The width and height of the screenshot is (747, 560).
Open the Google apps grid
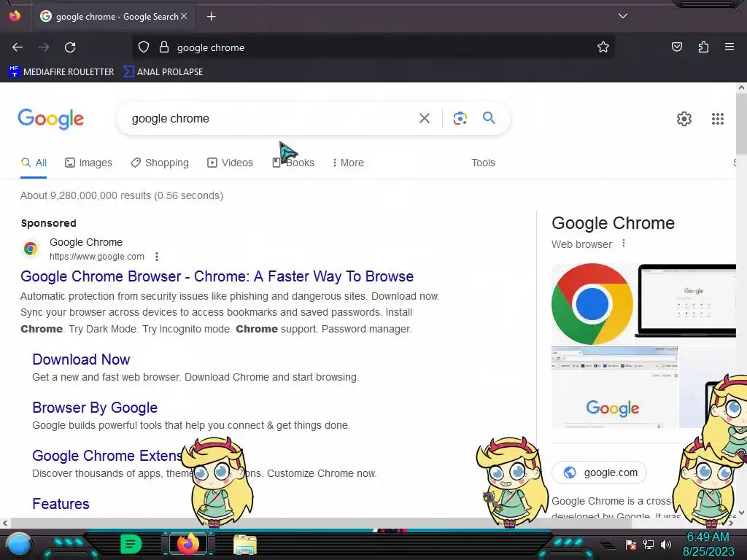(718, 119)
